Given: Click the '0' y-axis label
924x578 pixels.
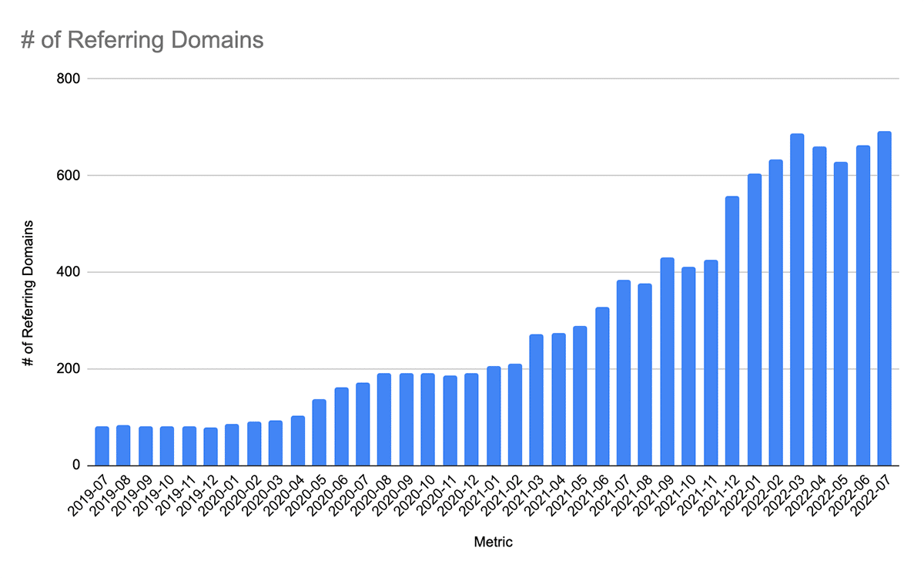Looking at the screenshot, I should [77, 464].
